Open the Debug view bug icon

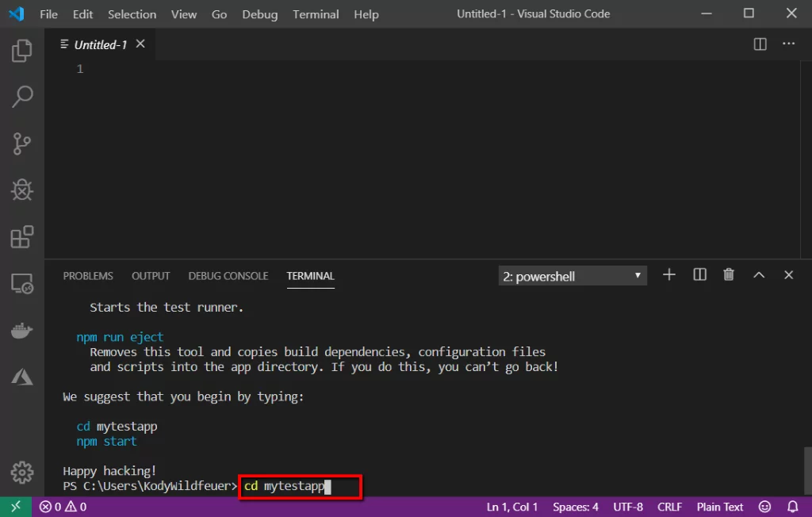point(21,190)
